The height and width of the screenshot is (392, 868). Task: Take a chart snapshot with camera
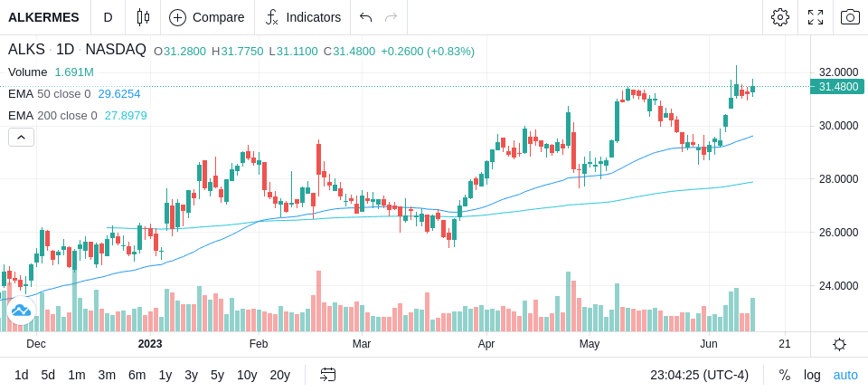click(850, 17)
